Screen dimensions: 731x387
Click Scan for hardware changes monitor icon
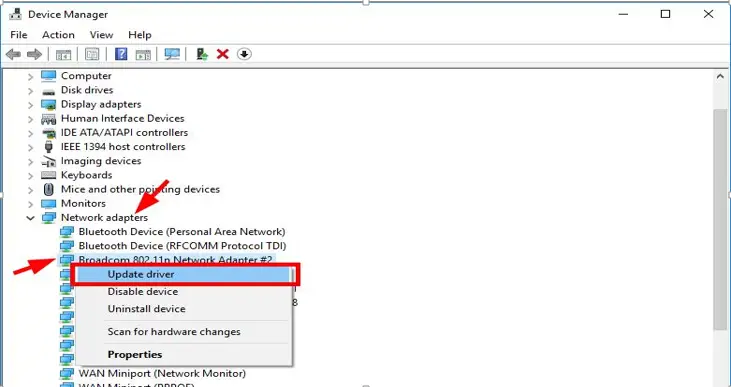pyautogui.click(x=172, y=54)
